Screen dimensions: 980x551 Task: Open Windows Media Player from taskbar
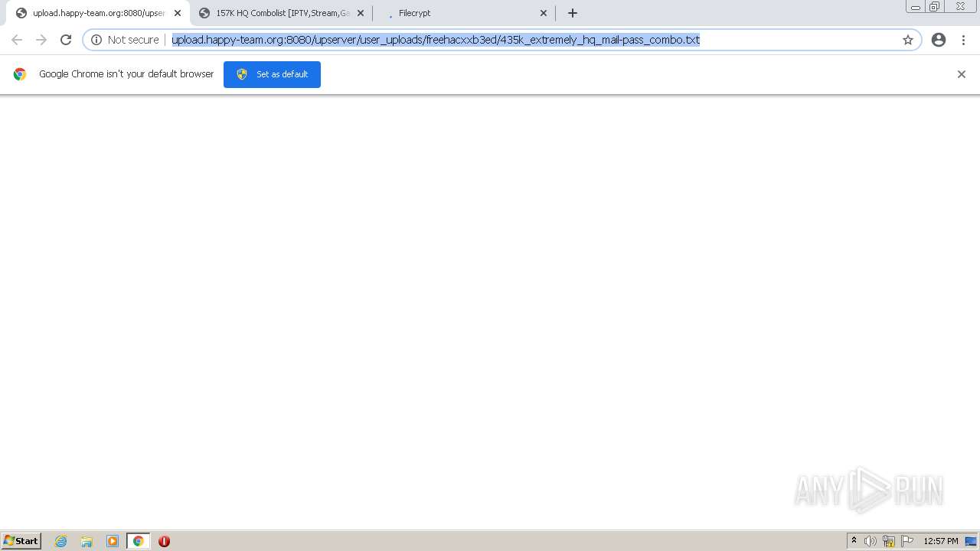(113, 541)
